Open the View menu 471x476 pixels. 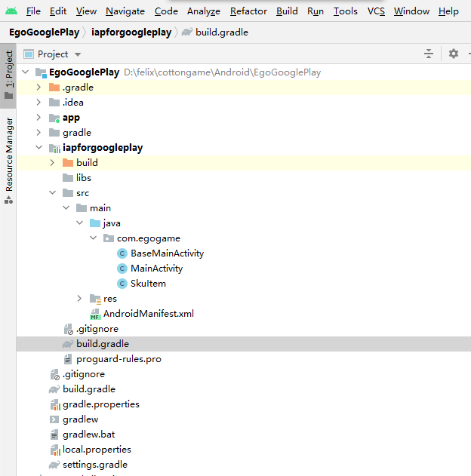tap(86, 11)
